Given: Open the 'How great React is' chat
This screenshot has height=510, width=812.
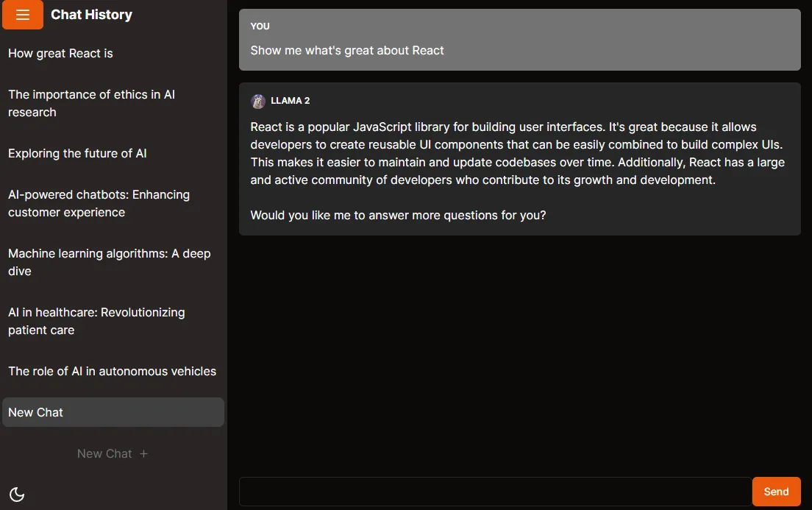Looking at the screenshot, I should pyautogui.click(x=60, y=53).
